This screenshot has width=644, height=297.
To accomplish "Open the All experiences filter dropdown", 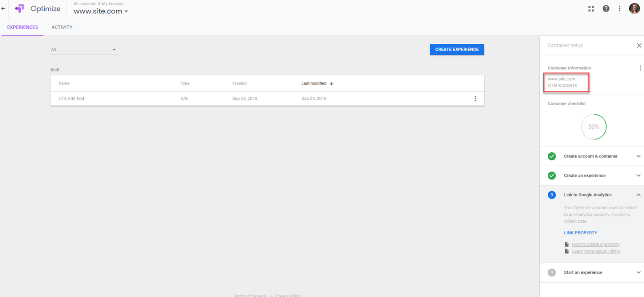I will pyautogui.click(x=84, y=50).
